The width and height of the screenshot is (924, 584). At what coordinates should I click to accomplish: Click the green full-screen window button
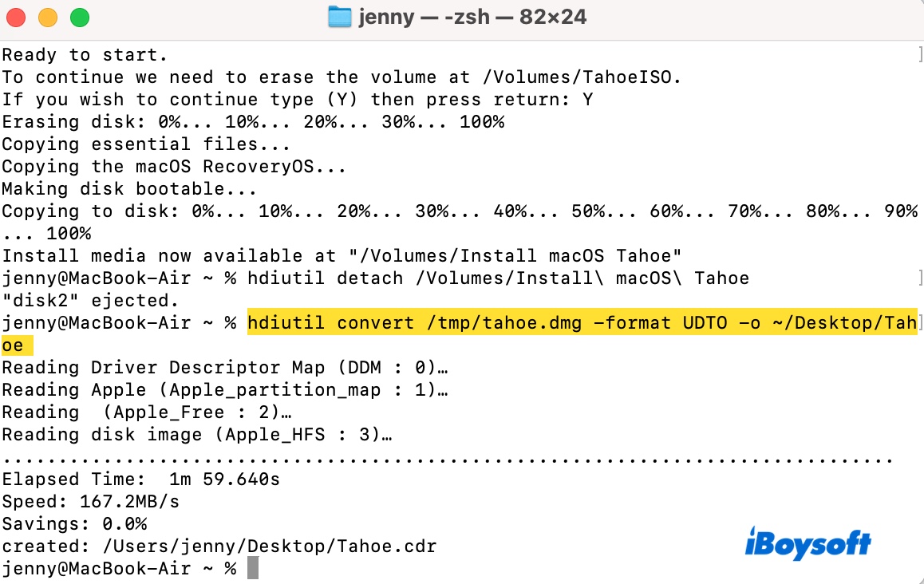tap(79, 17)
